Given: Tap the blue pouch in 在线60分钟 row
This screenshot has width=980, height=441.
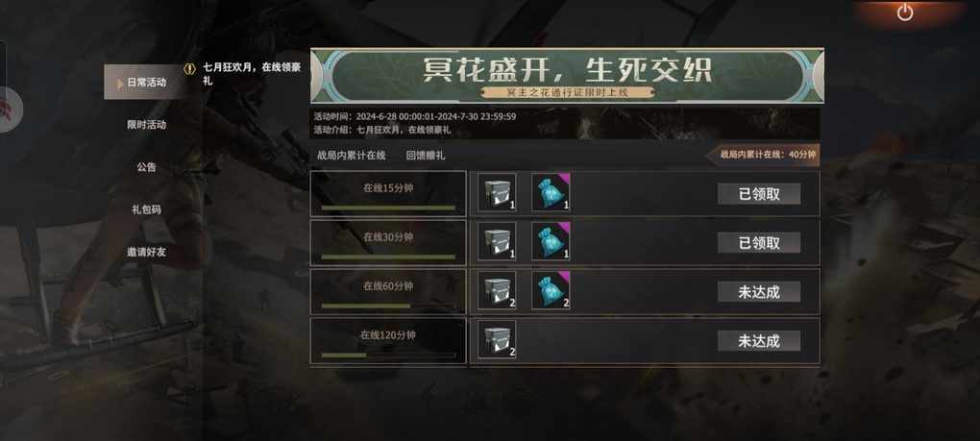Looking at the screenshot, I should coord(551,290).
